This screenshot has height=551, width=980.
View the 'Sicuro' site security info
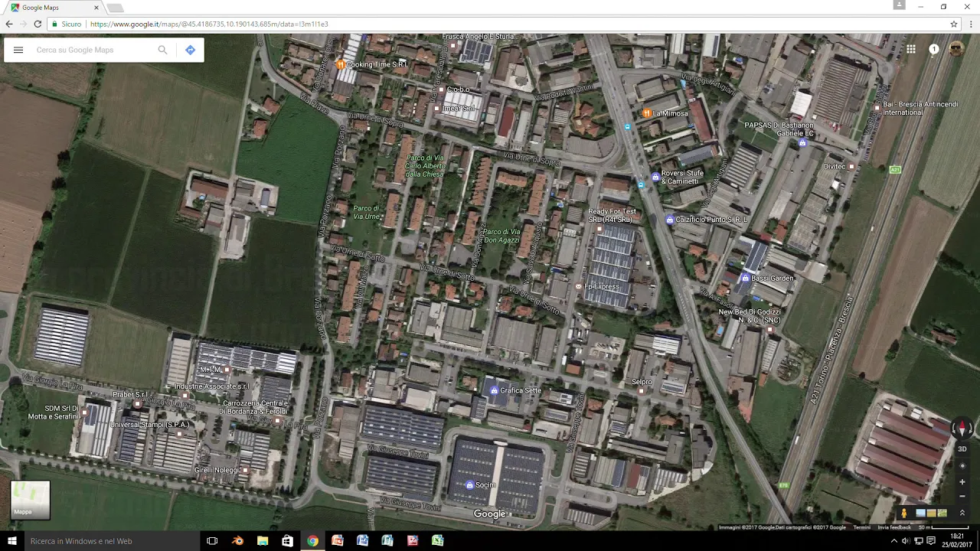(67, 24)
